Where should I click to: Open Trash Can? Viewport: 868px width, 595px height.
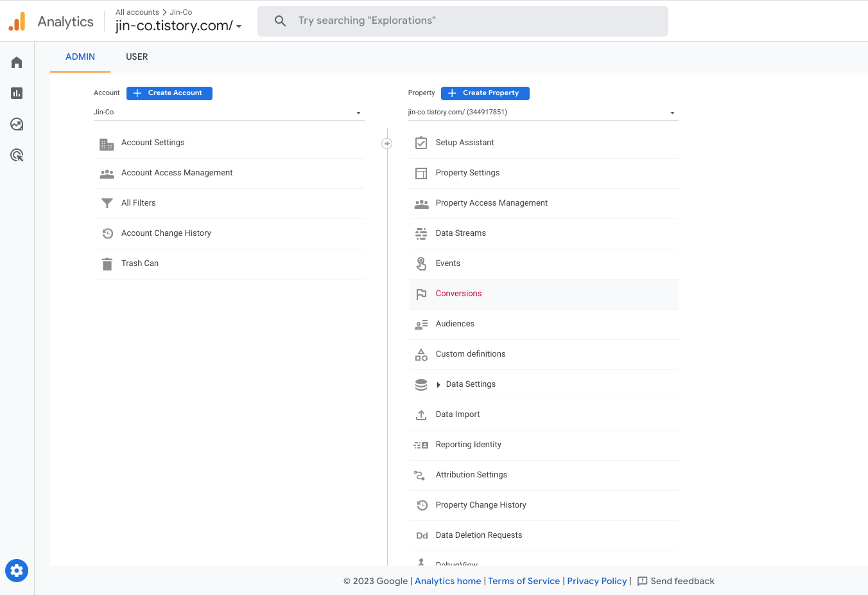click(229, 263)
